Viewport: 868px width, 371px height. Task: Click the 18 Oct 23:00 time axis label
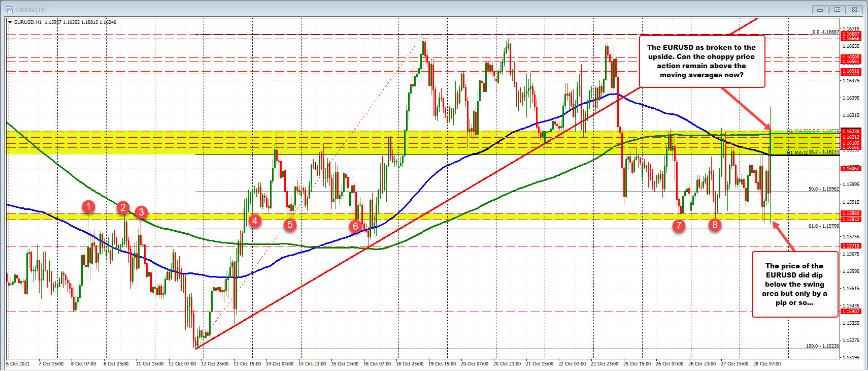pyautogui.click(x=410, y=364)
